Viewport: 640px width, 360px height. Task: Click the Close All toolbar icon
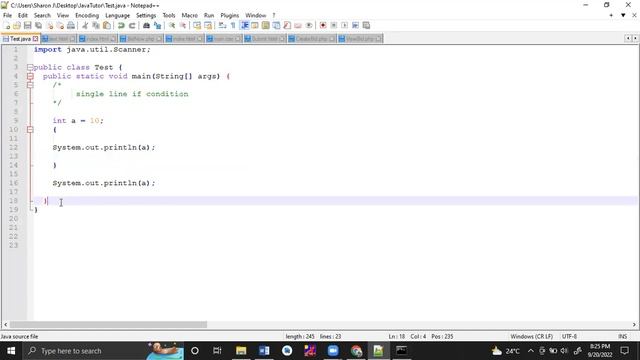pos(60,26)
